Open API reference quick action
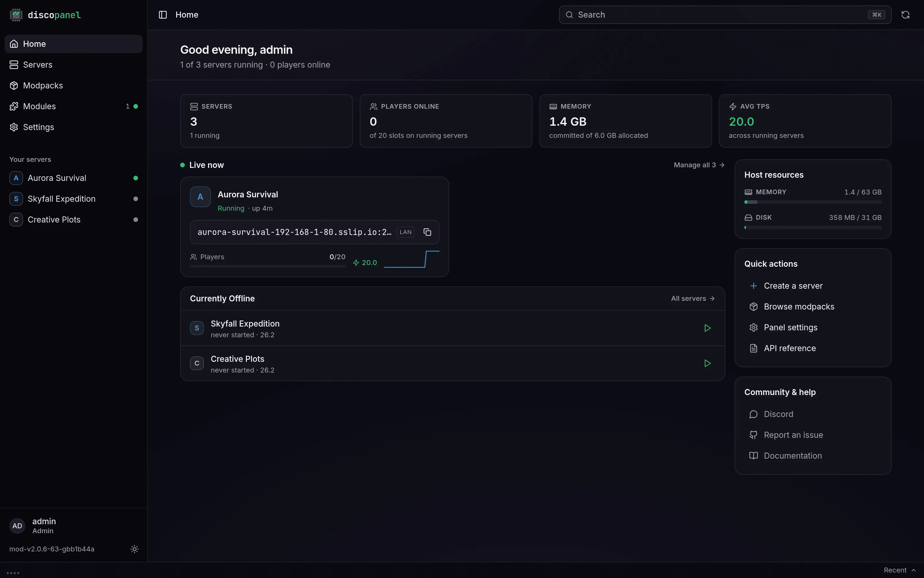Image resolution: width=924 pixels, height=578 pixels. point(813,348)
